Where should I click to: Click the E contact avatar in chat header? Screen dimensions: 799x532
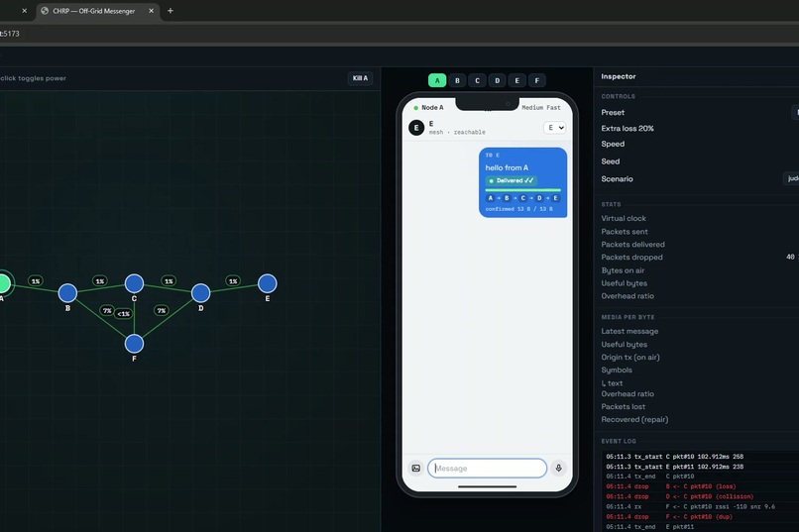tap(416, 127)
